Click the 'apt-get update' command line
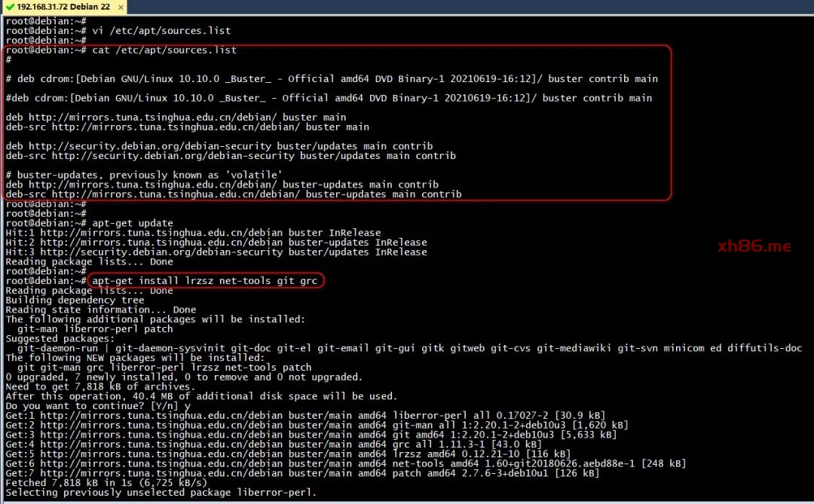The width and height of the screenshot is (814, 504). (x=133, y=223)
